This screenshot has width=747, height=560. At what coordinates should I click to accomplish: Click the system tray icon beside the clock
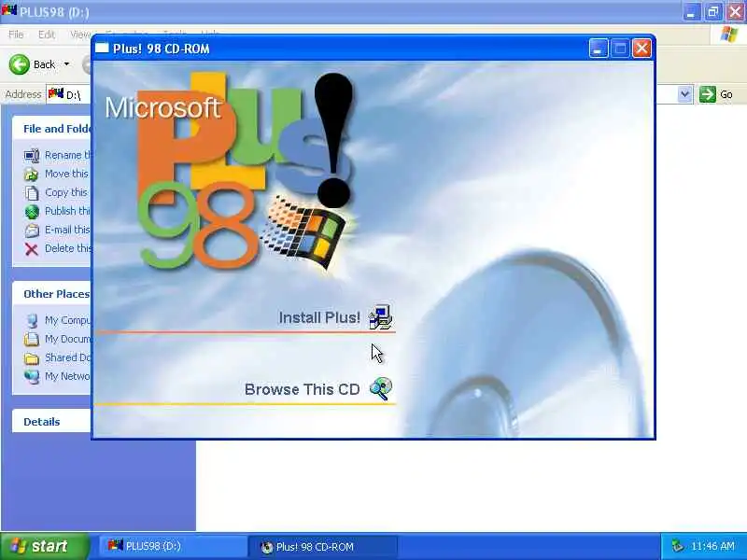(677, 546)
